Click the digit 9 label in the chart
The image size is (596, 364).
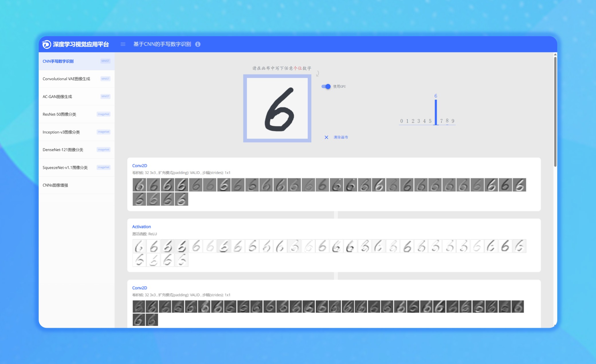click(x=453, y=121)
